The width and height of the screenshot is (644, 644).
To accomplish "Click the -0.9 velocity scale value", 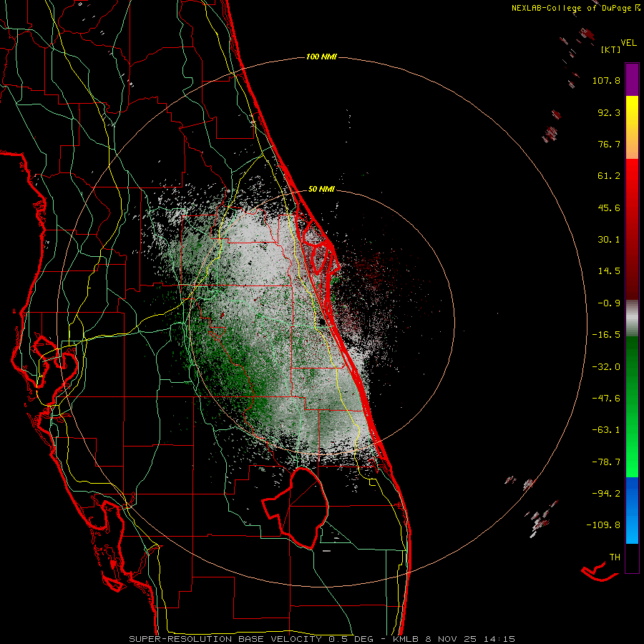I will coord(609,303).
